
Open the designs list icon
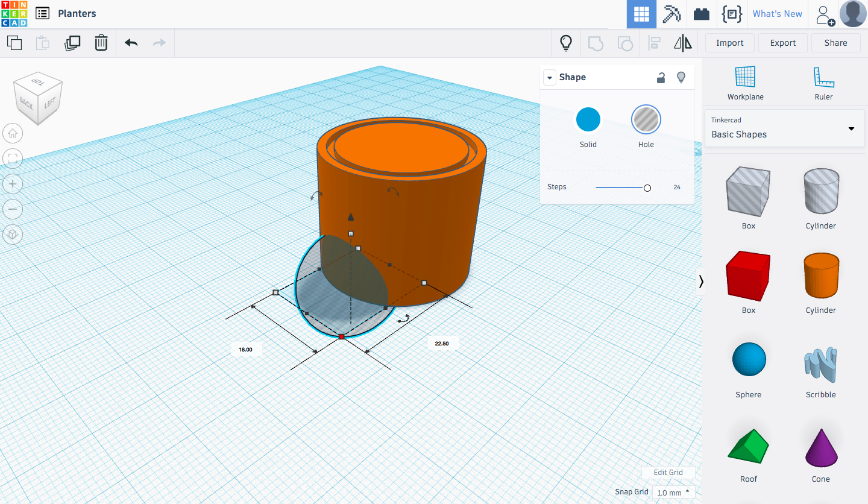[x=42, y=13]
